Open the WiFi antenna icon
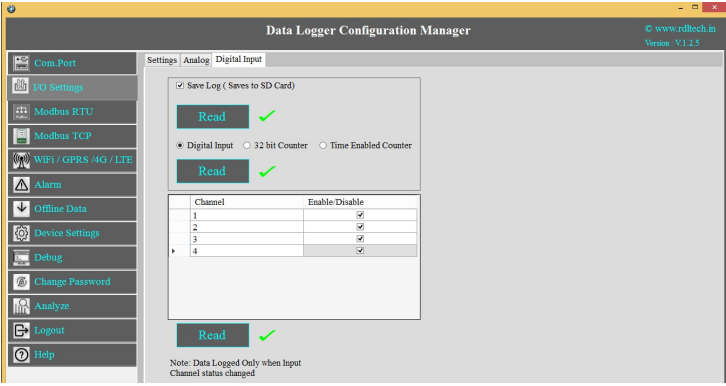Viewport: 726px width, 386px height. coord(21,160)
